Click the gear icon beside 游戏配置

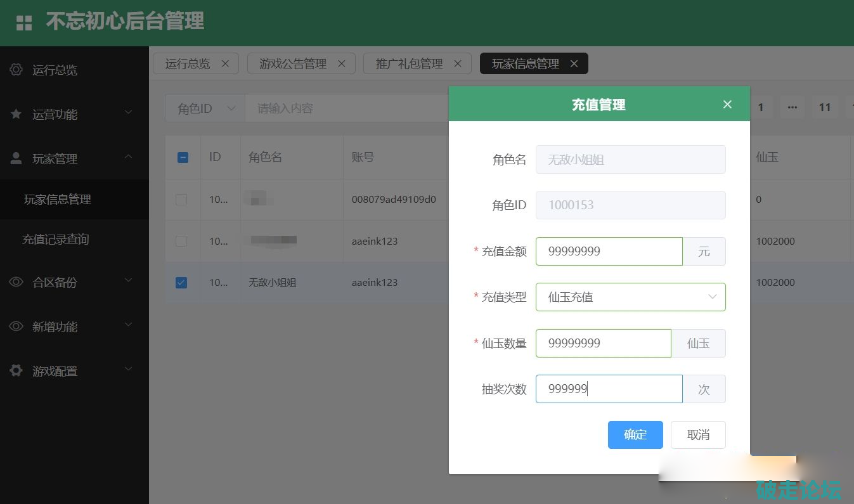[16, 371]
